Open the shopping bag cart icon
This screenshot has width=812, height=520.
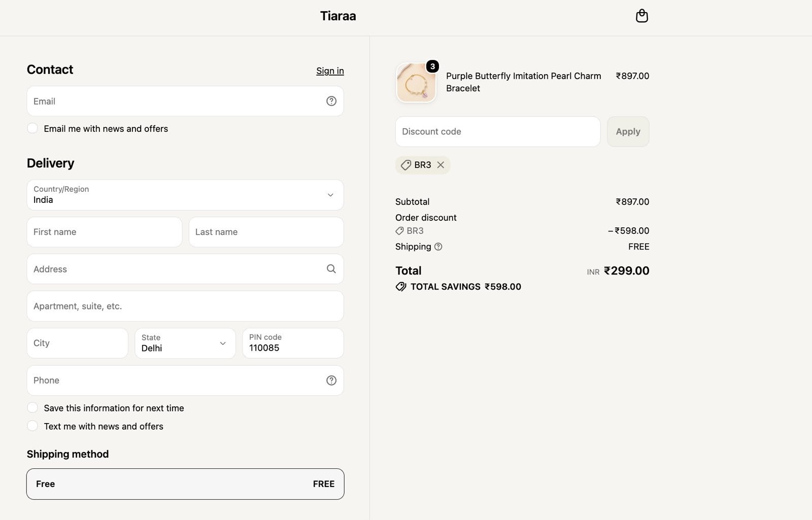(x=641, y=16)
